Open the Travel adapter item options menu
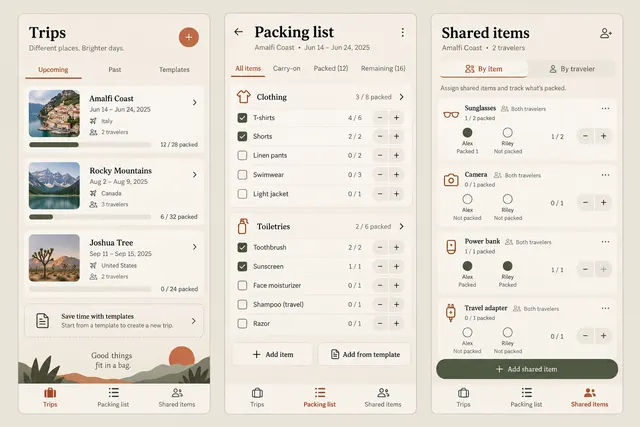This screenshot has width=640, height=427. pyautogui.click(x=605, y=308)
